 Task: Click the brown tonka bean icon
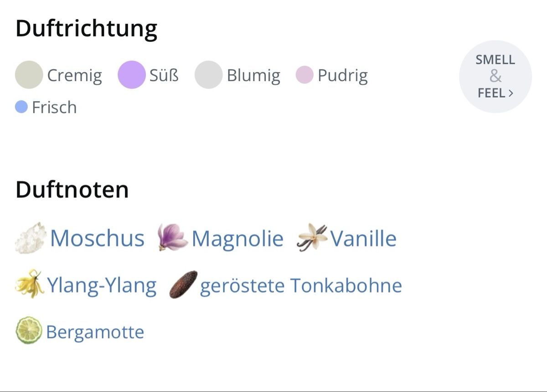(x=183, y=284)
